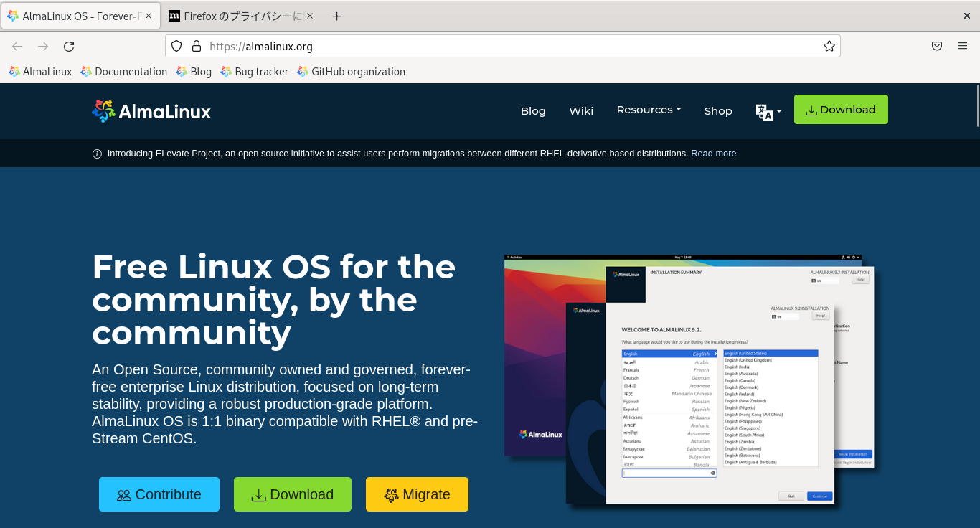Click the URL address bar
980x528 pixels.
click(502, 46)
